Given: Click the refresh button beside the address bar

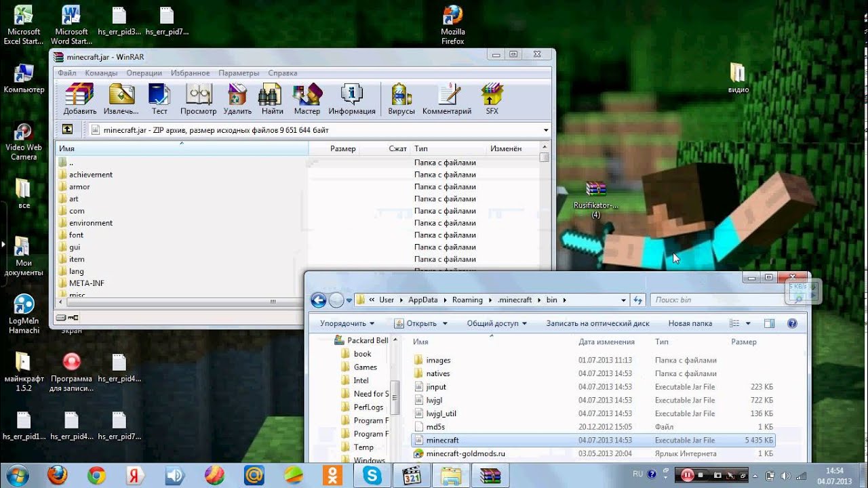Looking at the screenshot, I should click(637, 300).
